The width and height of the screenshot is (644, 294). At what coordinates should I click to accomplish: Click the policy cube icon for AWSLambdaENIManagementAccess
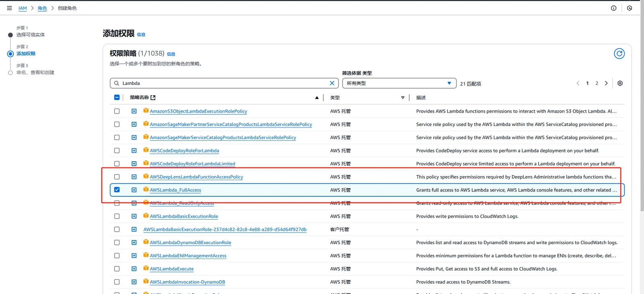pyautogui.click(x=146, y=255)
